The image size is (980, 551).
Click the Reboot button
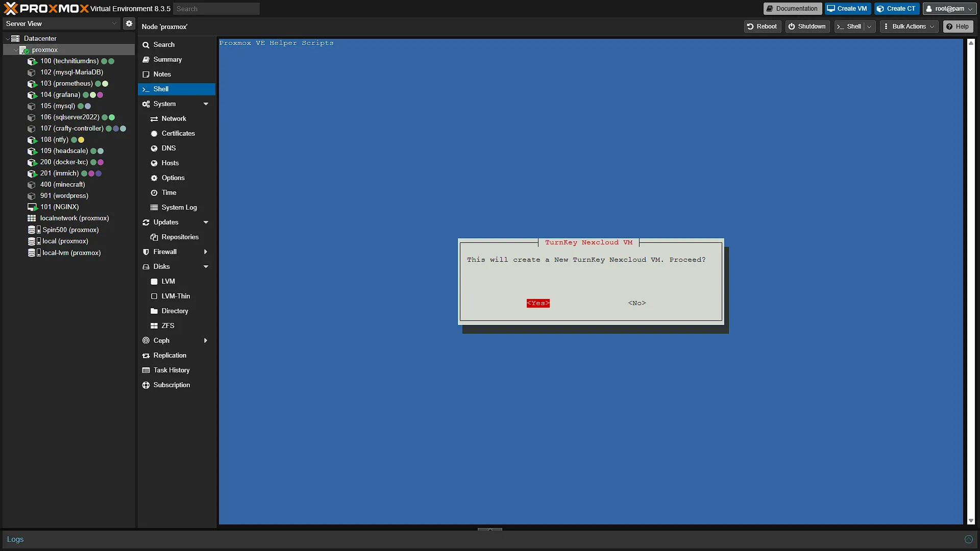tap(762, 27)
